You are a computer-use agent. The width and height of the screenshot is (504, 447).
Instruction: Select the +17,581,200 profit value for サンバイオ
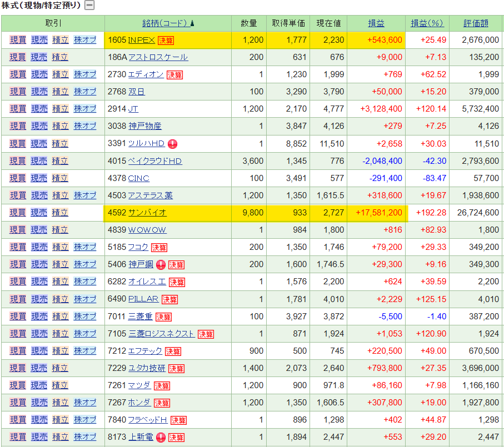pos(379,213)
